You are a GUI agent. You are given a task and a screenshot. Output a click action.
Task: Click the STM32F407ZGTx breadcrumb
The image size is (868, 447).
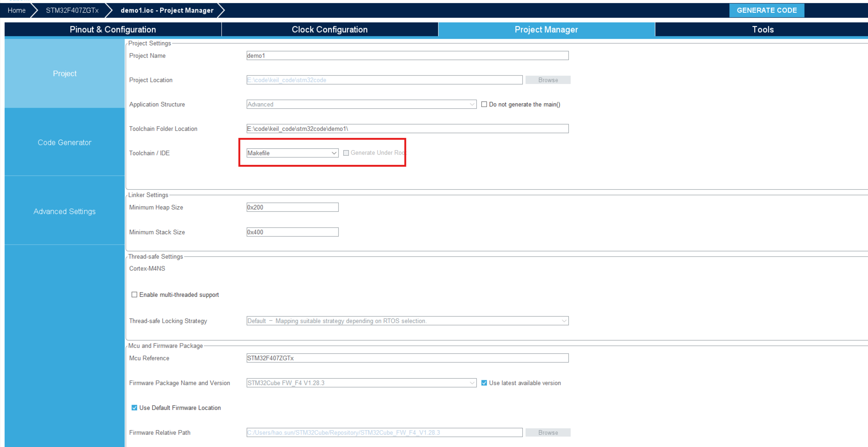[x=72, y=10]
